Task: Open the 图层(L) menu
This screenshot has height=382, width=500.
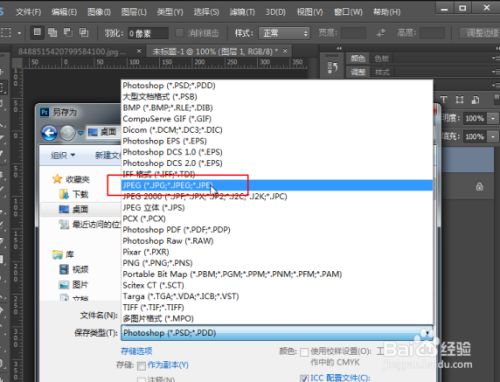Action: pos(134,12)
